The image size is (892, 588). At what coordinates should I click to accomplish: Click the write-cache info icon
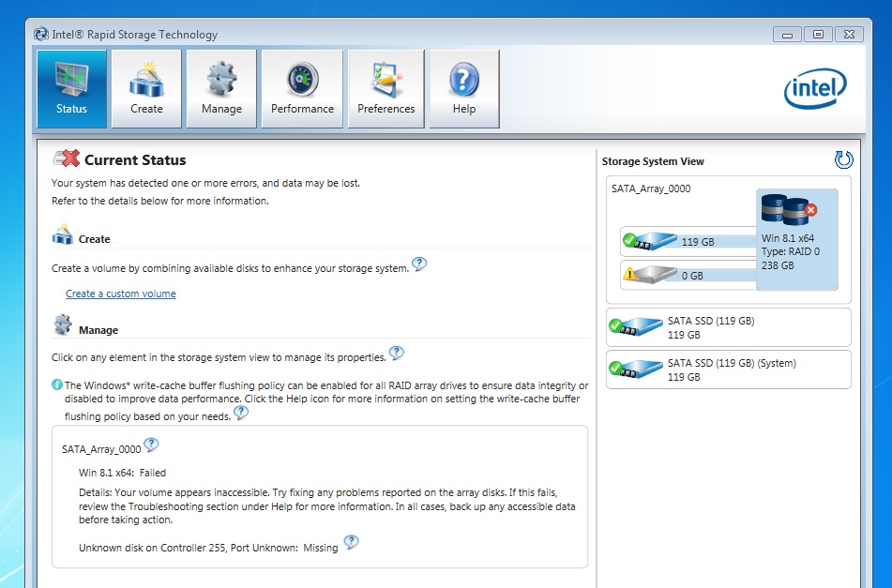57,385
